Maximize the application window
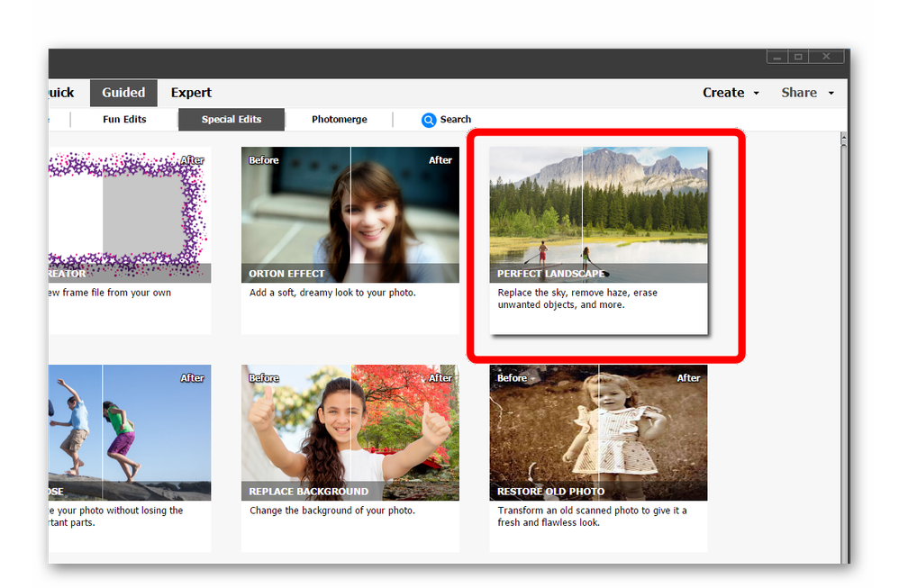This screenshot has width=899, height=588. (798, 57)
